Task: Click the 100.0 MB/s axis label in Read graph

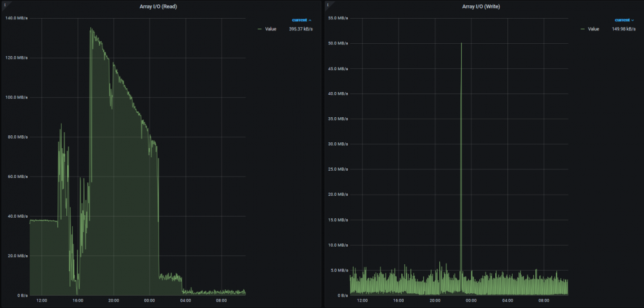Action: tap(17, 97)
